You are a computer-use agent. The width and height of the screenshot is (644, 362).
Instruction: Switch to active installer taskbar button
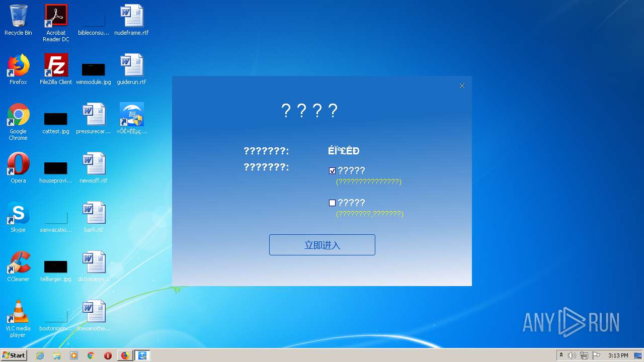142,355
